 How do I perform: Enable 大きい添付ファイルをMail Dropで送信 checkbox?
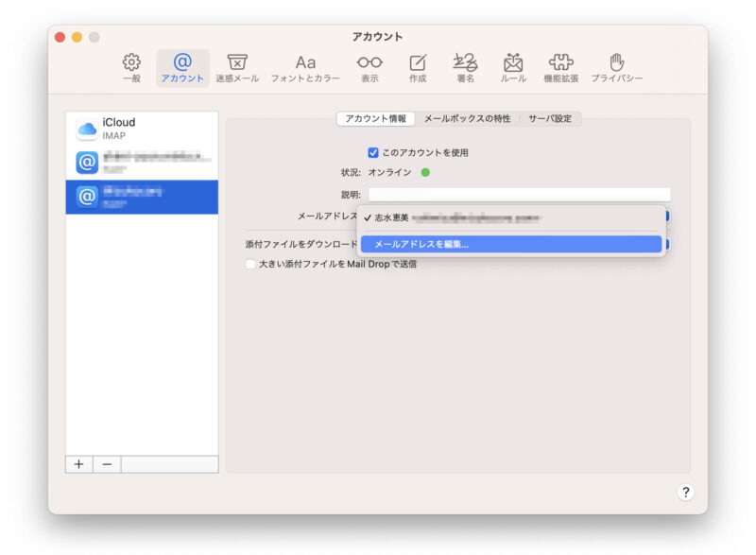pos(251,265)
